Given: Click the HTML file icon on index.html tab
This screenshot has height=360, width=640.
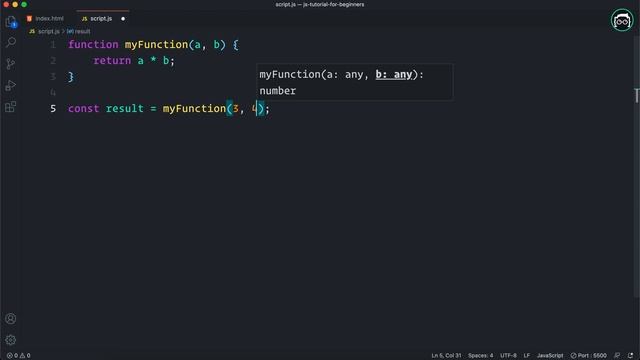Looking at the screenshot, I should click(29, 19).
